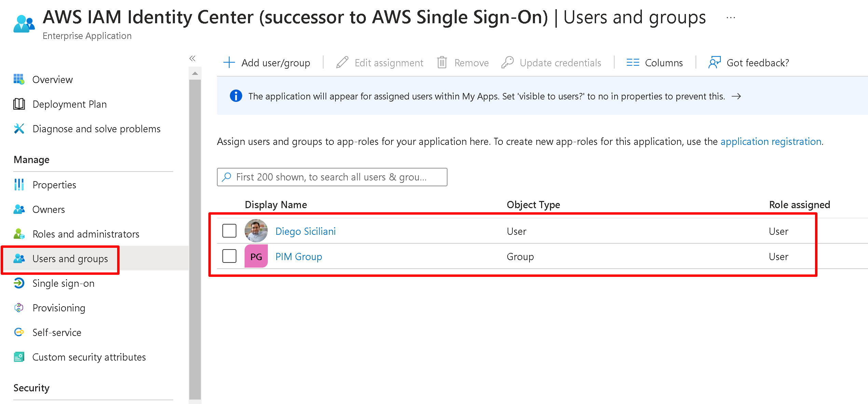
Task: Click the Diagnose and solve problems wrench icon
Action: (19, 129)
